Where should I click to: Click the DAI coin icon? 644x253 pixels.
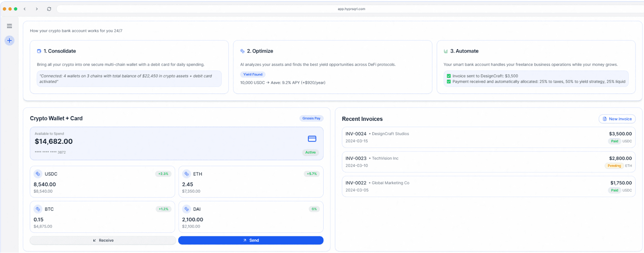coord(186,209)
